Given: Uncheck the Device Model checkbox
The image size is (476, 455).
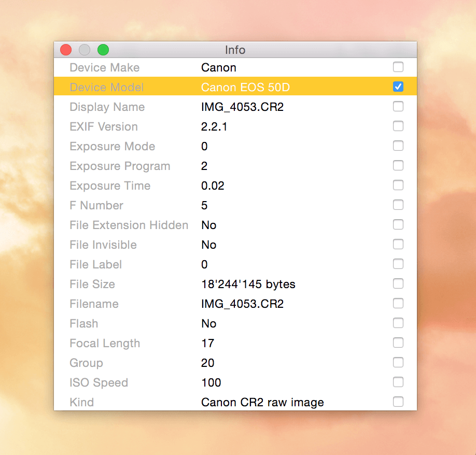Looking at the screenshot, I should 398,87.
